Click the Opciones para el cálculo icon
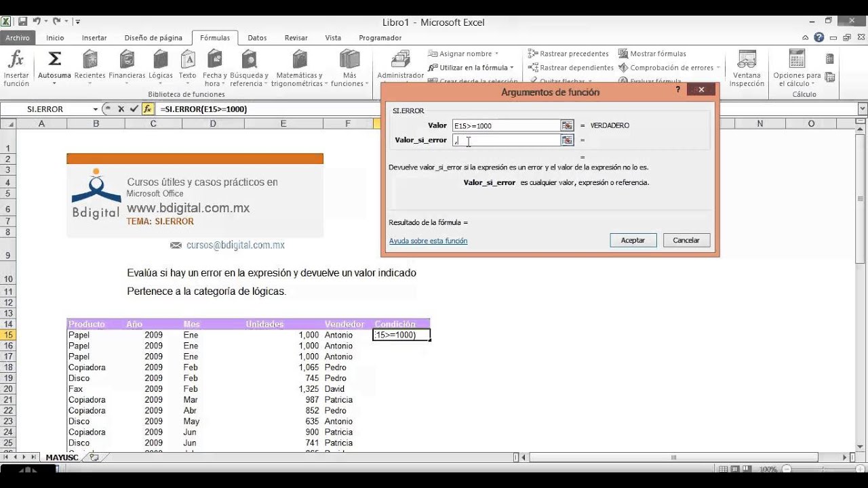868x488 pixels. coord(797,59)
